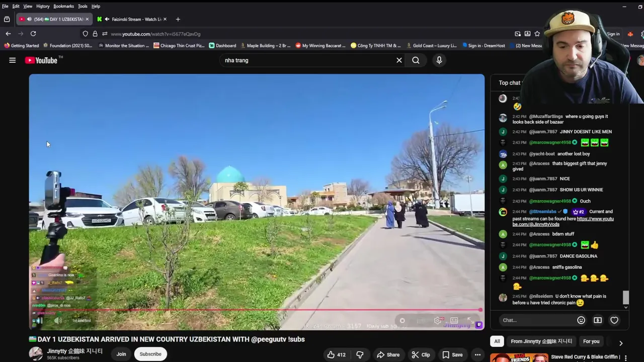Dislike the video with thumbs down
Image resolution: width=644 pixels, height=362 pixels.
[x=360, y=354]
